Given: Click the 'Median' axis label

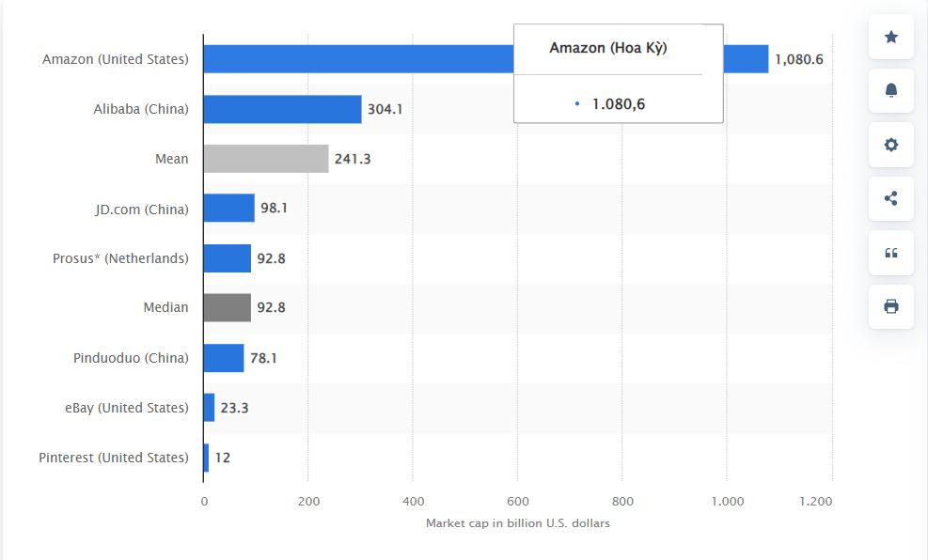Looking at the screenshot, I should pos(165,307).
